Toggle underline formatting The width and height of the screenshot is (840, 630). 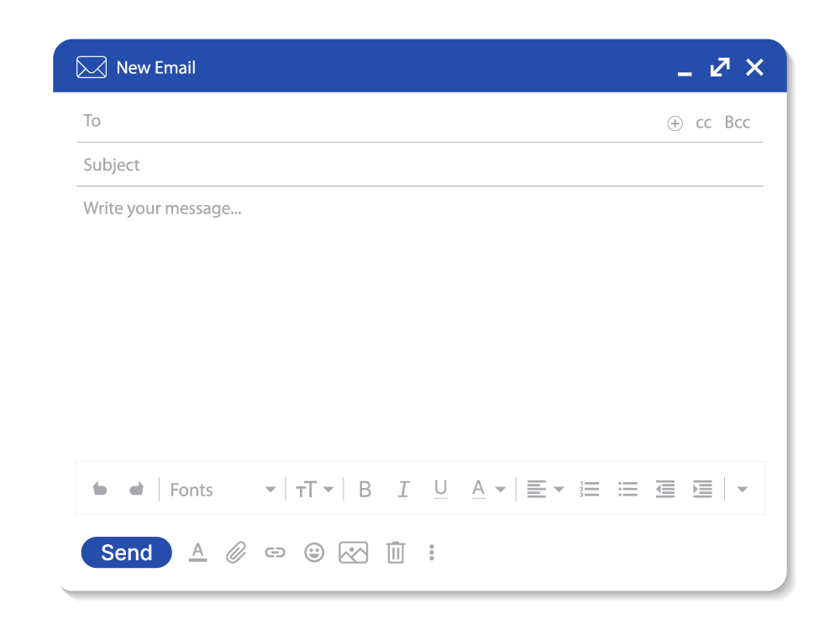(x=440, y=489)
